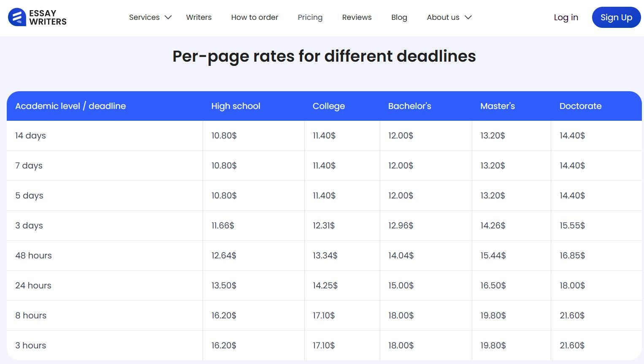Click the Log in link
The height and width of the screenshot is (364, 644).
point(566,17)
